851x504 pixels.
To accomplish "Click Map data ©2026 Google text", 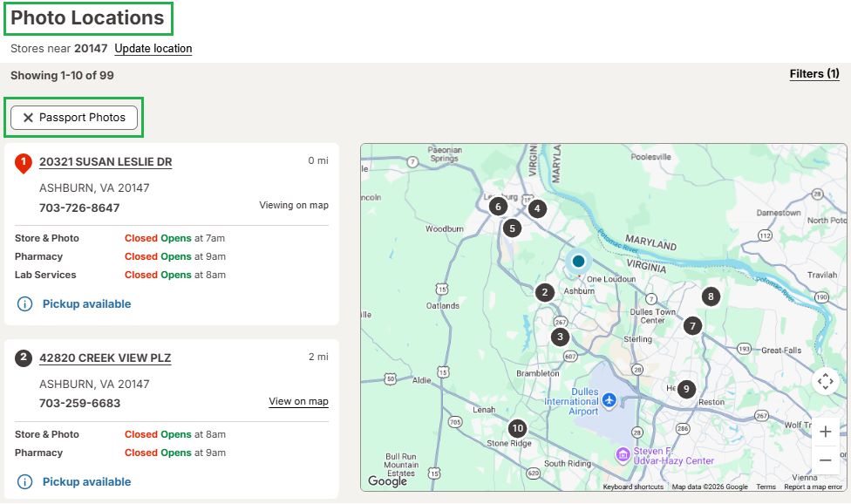I will 710,487.
